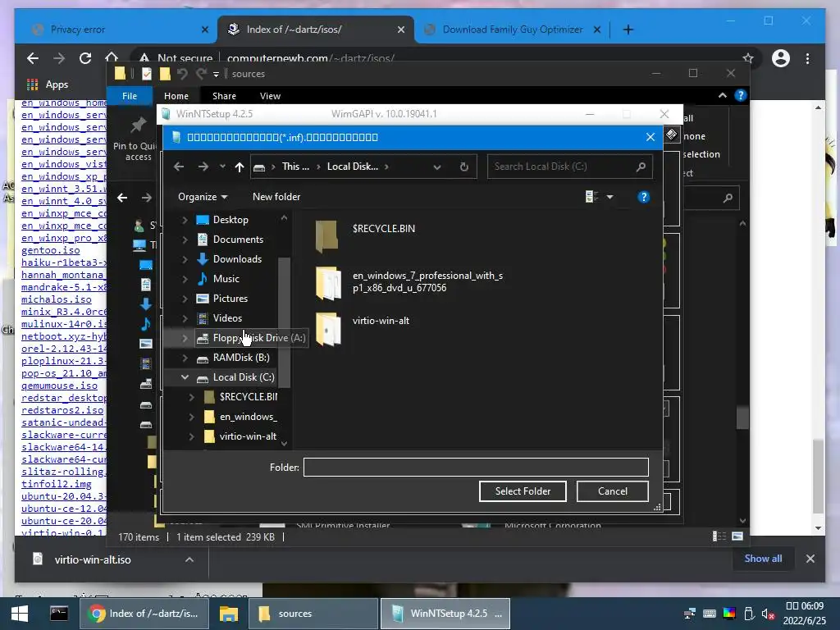Select Floppy Disk Drive (A:)
Screen dimensions: 840x630
(251, 338)
